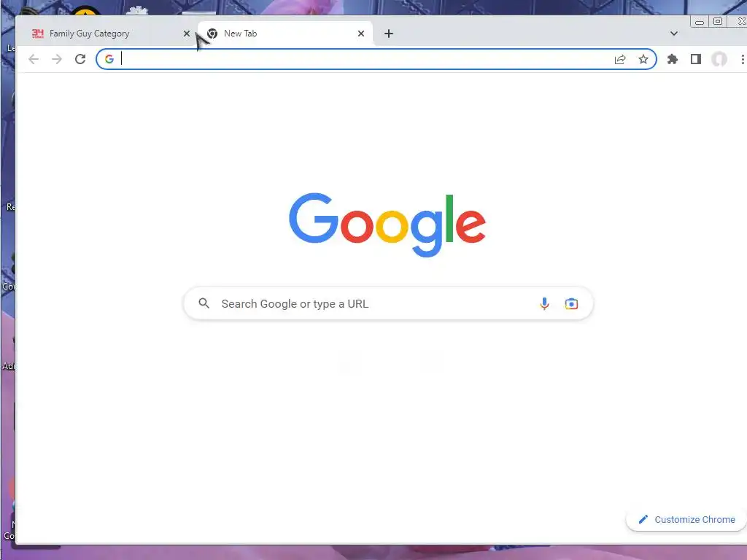Go back with the back arrow
This screenshot has height=560, width=747.
(34, 59)
